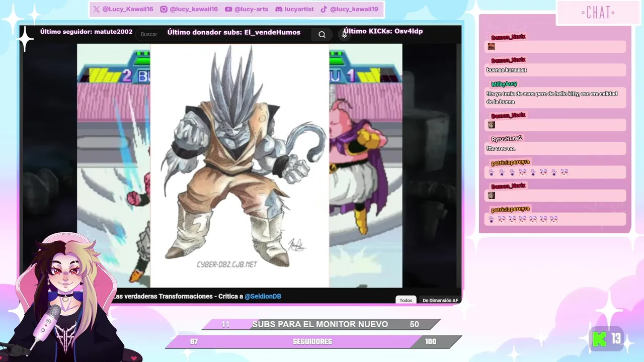Click the followers goal target number 100
Screen dimensions: 644x362
(x=430, y=342)
